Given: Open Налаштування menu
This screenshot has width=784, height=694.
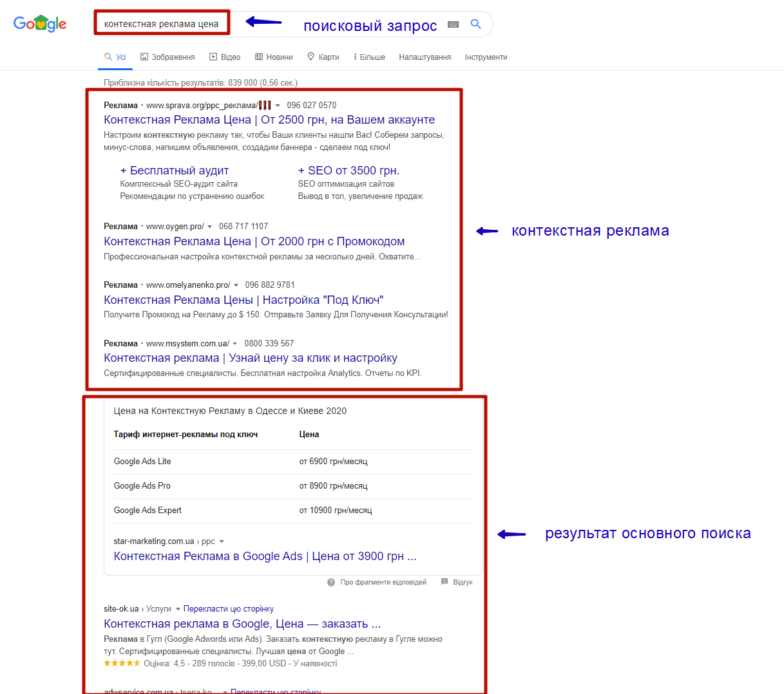Looking at the screenshot, I should coord(425,57).
